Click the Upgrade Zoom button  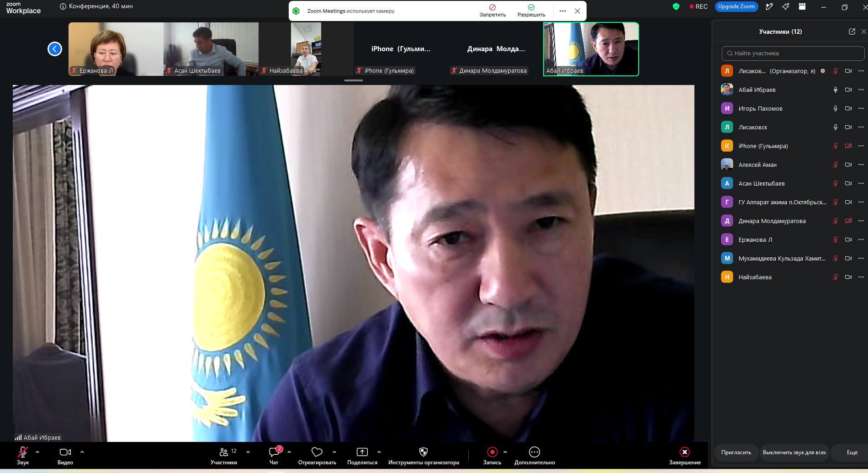pos(736,6)
